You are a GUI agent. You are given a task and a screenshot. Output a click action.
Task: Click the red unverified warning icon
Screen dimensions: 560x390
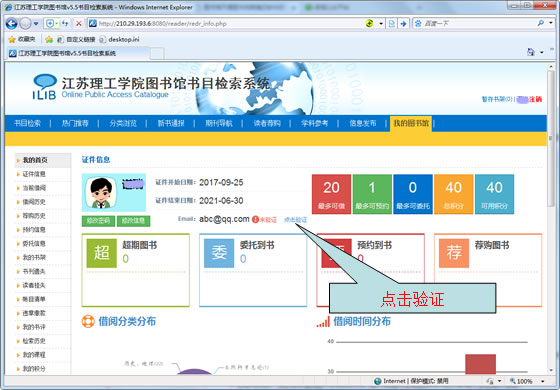(x=255, y=219)
